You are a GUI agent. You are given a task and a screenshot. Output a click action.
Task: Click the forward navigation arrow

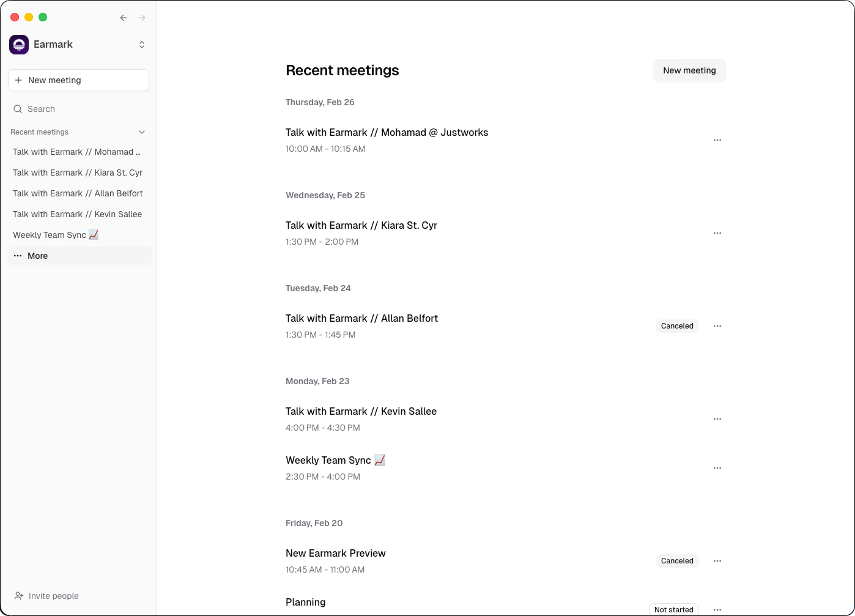pyautogui.click(x=142, y=18)
